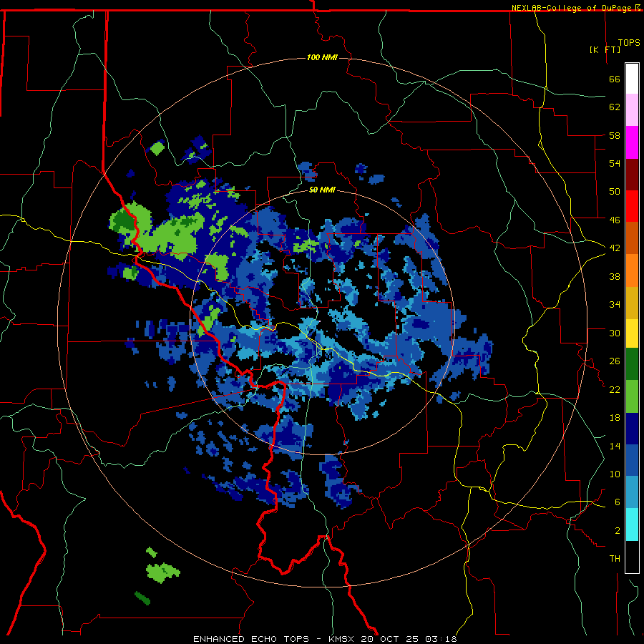This screenshot has width=644, height=644.
Task: Click the 50 NMI range ring label
Action: [322, 190]
